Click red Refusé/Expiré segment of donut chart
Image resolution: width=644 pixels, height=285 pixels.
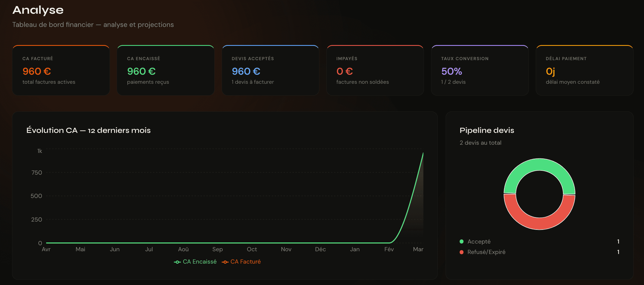click(x=539, y=223)
